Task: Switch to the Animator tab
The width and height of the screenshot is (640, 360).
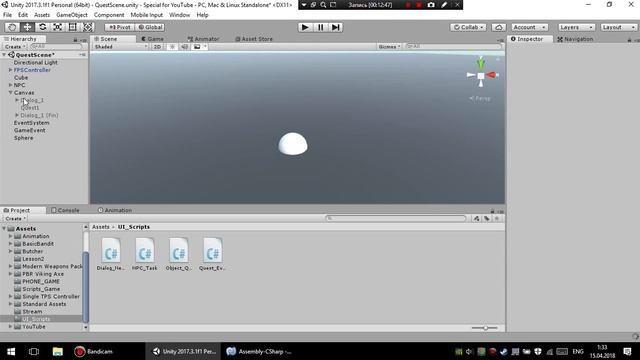Action: (x=204, y=39)
